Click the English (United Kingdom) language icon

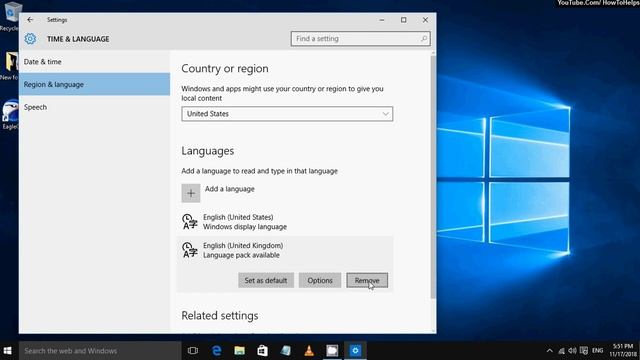(x=190, y=250)
